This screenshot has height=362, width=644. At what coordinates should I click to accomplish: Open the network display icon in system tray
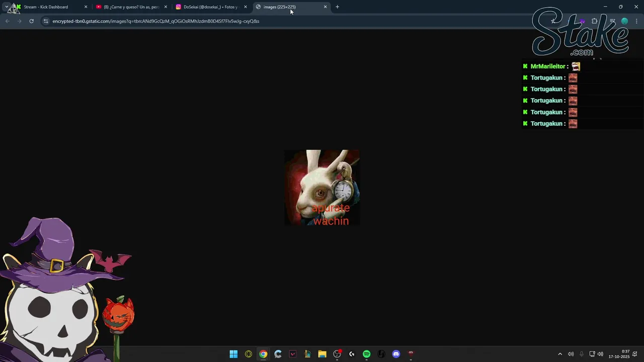click(x=592, y=354)
